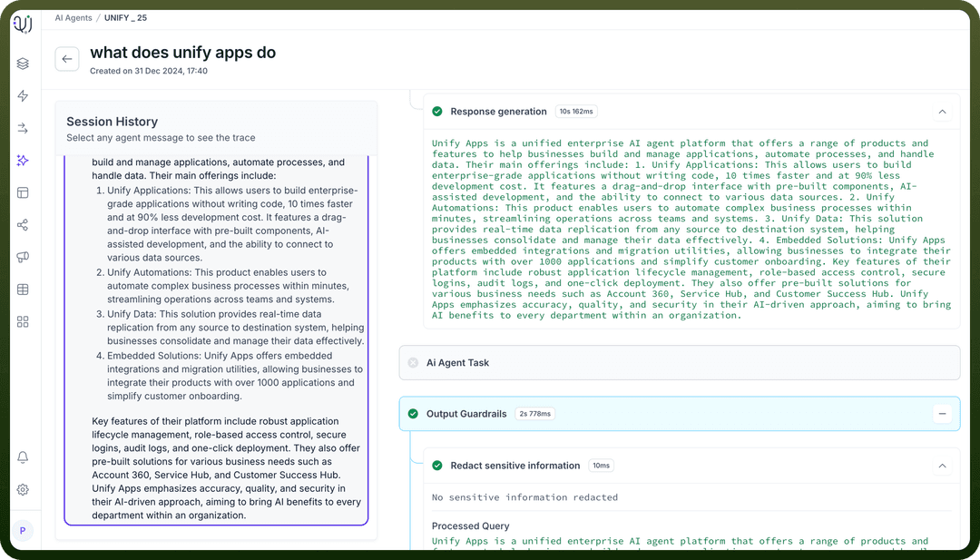
Task: Collapse the Response generation step chevron
Action: pyautogui.click(x=942, y=112)
